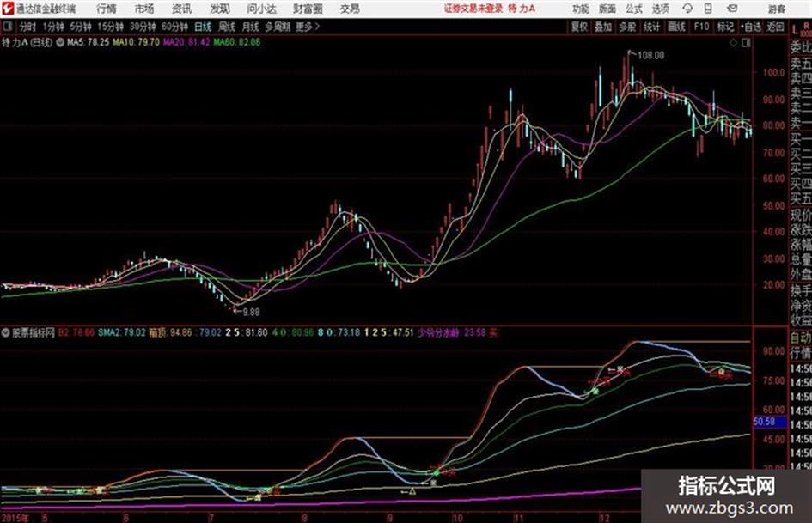The width and height of the screenshot is (812, 523).
Task: Select the 5分钟 period
Action: pos(81,27)
